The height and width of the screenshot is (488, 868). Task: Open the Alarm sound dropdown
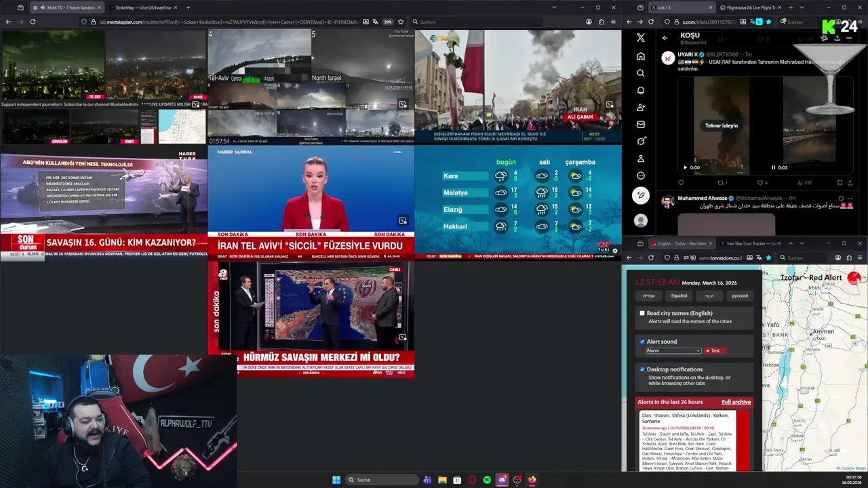pos(673,350)
